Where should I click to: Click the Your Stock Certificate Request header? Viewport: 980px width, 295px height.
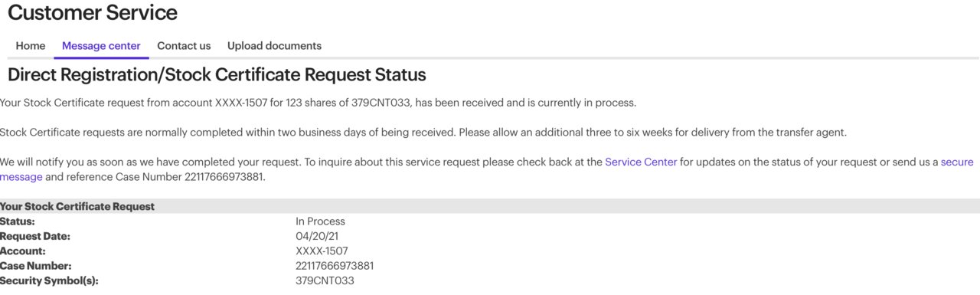click(x=77, y=207)
